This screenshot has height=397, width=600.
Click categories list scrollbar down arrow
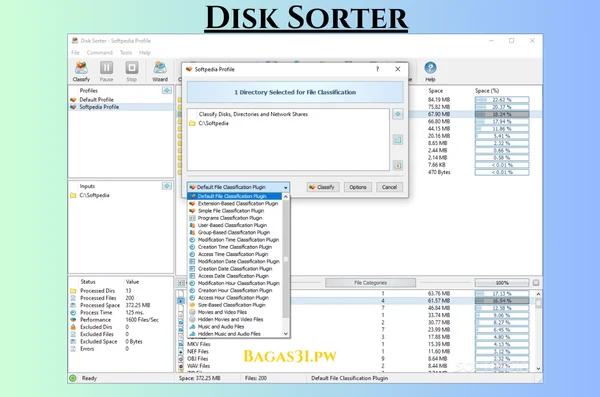[x=538, y=368]
